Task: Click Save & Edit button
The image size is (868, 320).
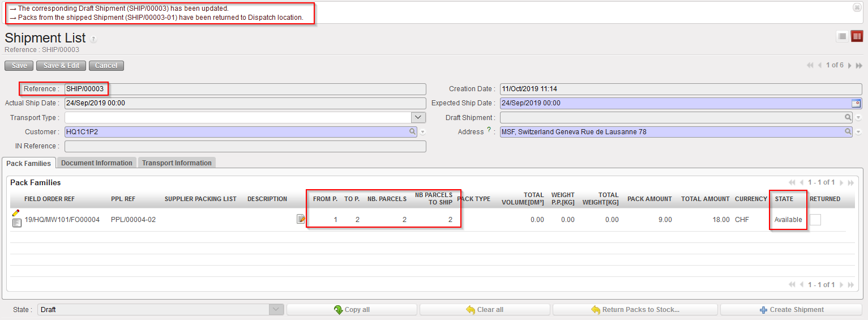Action: (61, 66)
